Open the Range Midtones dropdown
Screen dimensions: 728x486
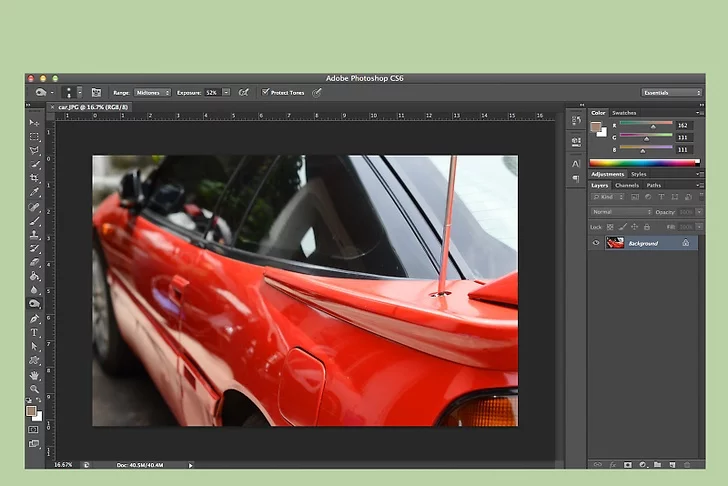click(152, 92)
